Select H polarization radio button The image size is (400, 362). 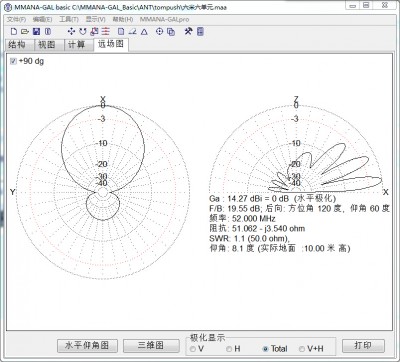[229, 349]
